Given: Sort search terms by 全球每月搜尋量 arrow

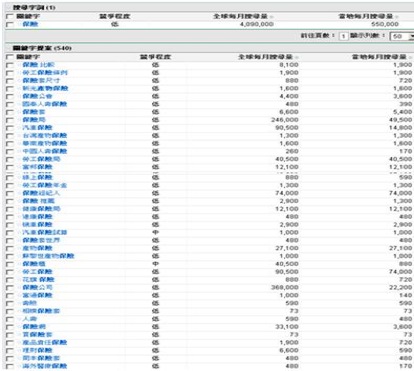Looking at the screenshot, I should point(272,17).
